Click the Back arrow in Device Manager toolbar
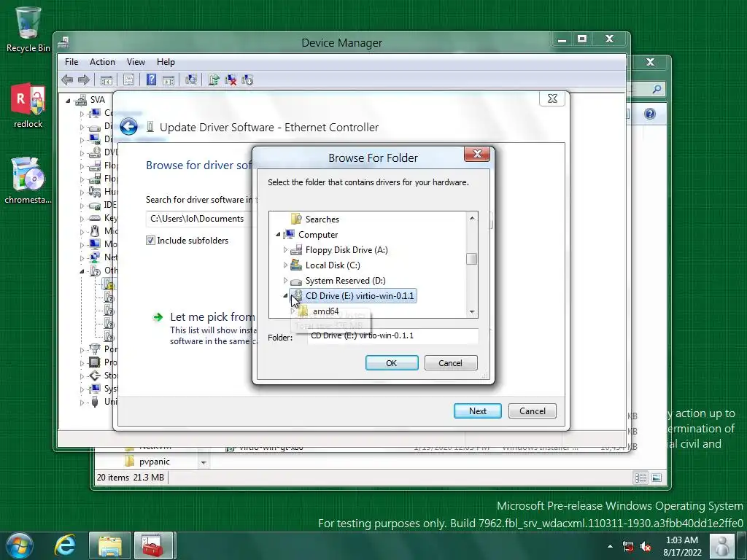The image size is (747, 560). point(67,80)
